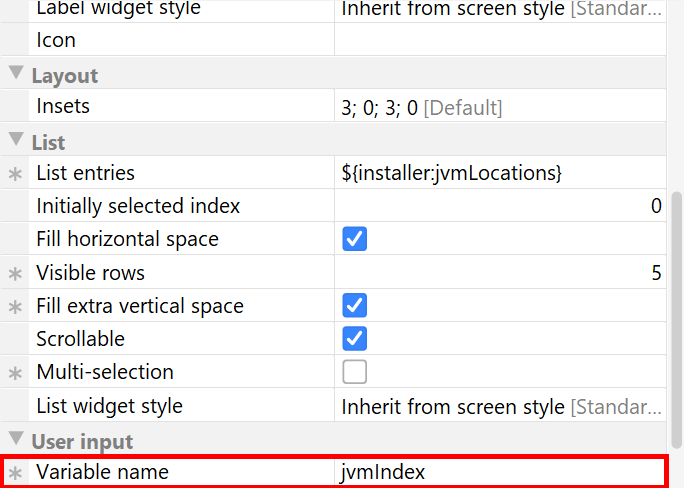
Task: Open the List widget style dropdown
Action: point(500,406)
